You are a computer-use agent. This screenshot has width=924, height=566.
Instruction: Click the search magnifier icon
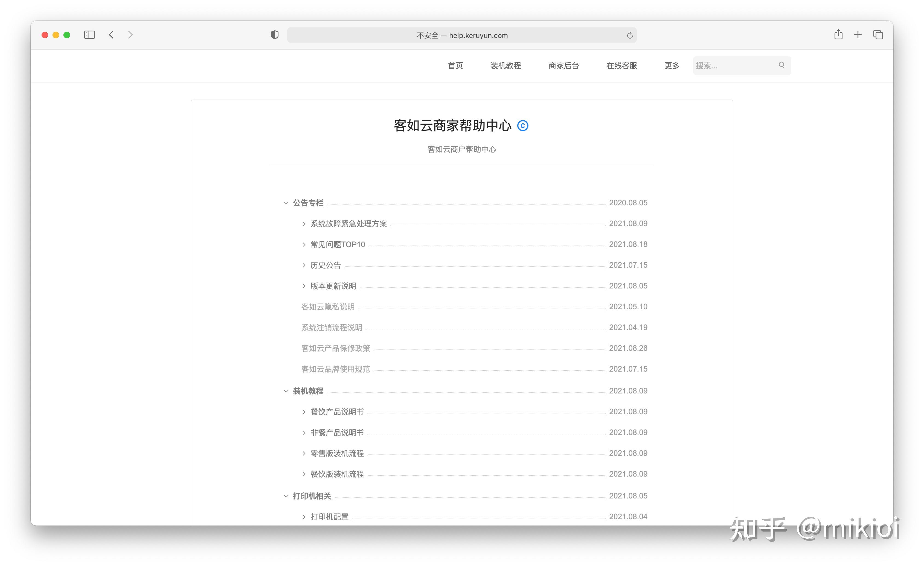781,65
